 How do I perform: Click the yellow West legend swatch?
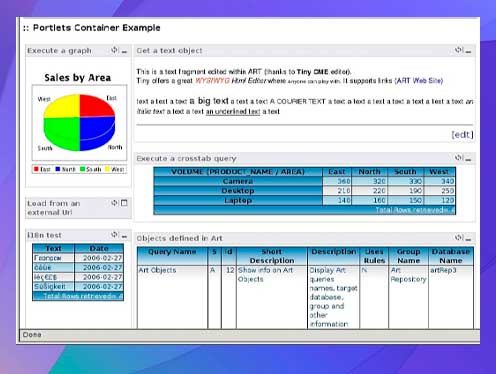coord(107,169)
